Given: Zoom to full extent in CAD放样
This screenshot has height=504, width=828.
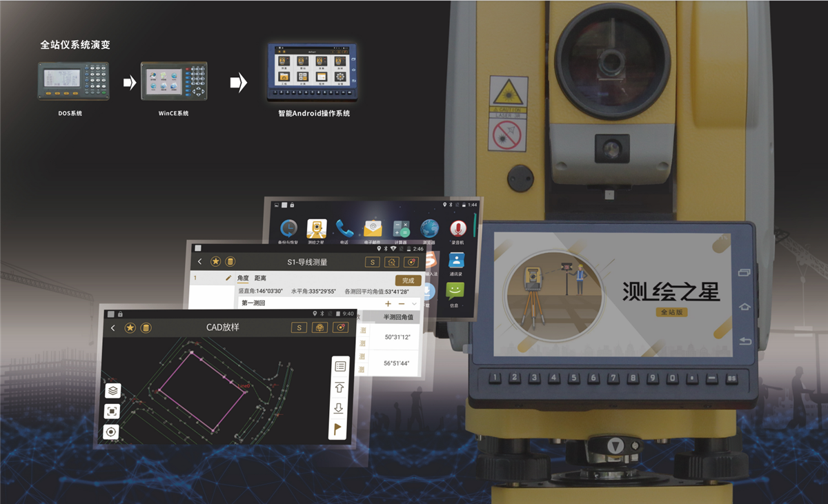Looking at the screenshot, I should point(112,412).
